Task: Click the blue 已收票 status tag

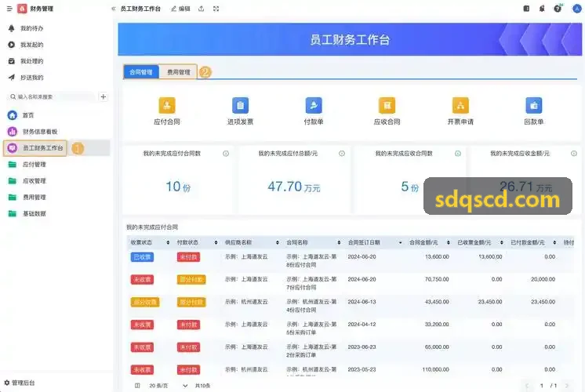Action: [x=142, y=257]
